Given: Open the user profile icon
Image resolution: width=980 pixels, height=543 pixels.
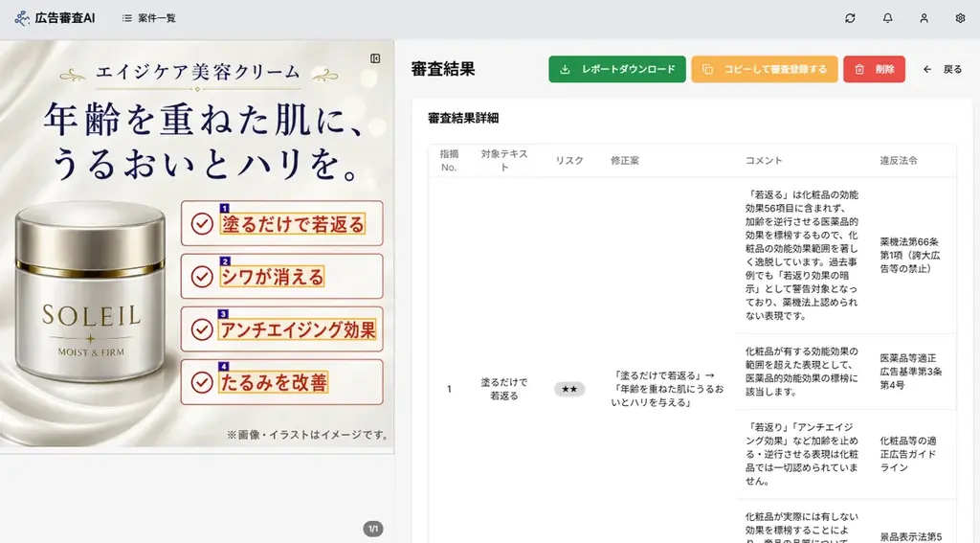Looking at the screenshot, I should (924, 18).
